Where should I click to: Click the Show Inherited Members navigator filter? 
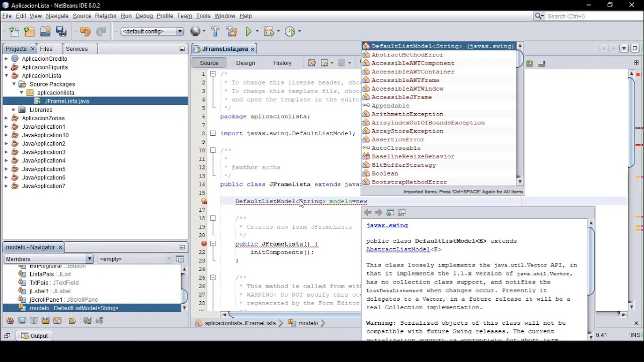(x=10, y=321)
